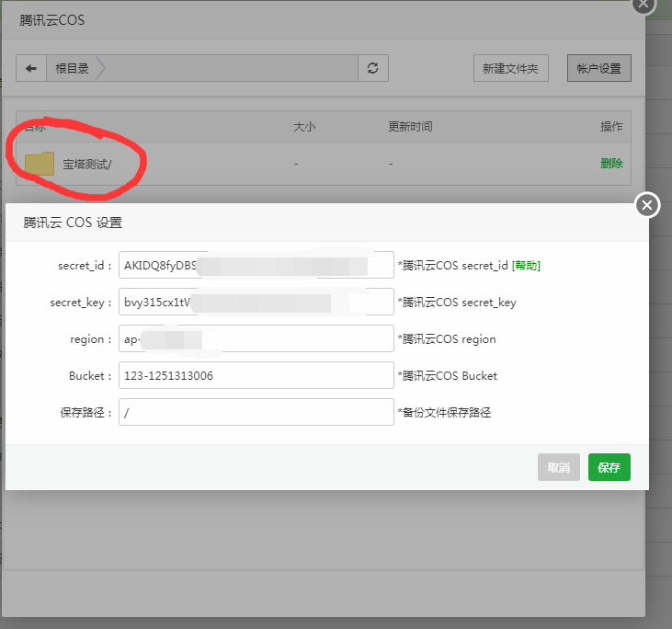
Task: Click the *腾讯云COS Bucket hint text
Action: pyautogui.click(x=448, y=376)
